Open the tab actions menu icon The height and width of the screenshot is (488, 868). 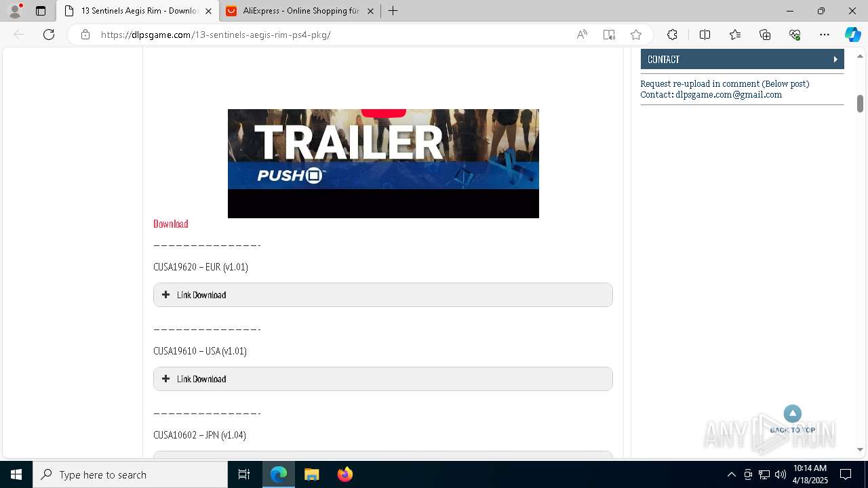[41, 11]
